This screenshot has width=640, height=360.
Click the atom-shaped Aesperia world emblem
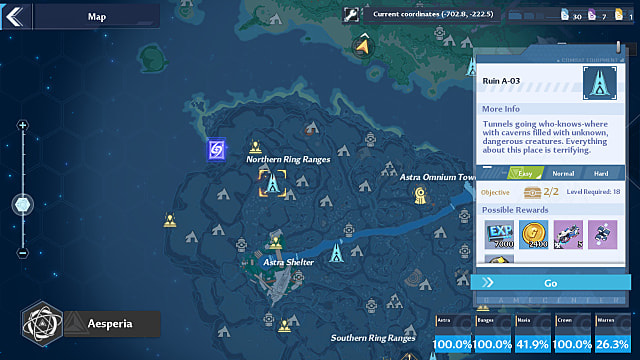pos(42,324)
